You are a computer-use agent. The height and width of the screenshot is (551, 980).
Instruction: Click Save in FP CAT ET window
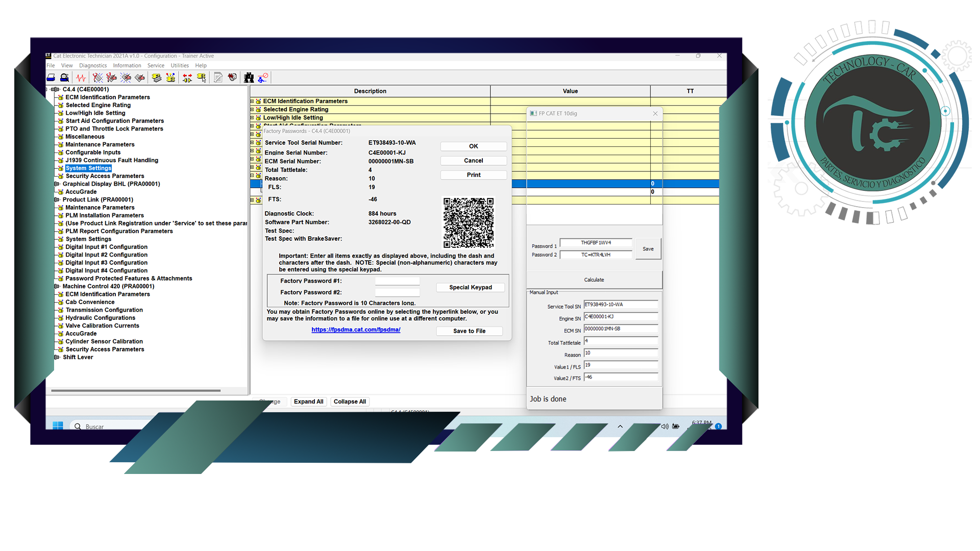(x=648, y=249)
